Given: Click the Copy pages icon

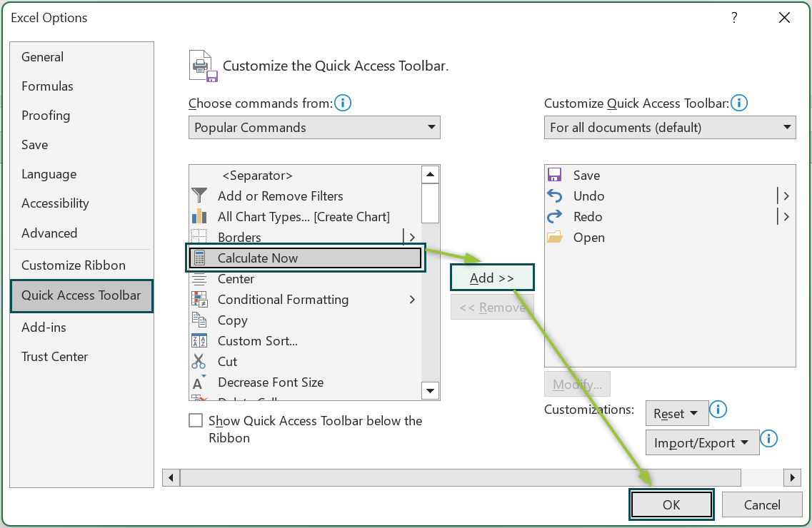Looking at the screenshot, I should pyautogui.click(x=199, y=320).
